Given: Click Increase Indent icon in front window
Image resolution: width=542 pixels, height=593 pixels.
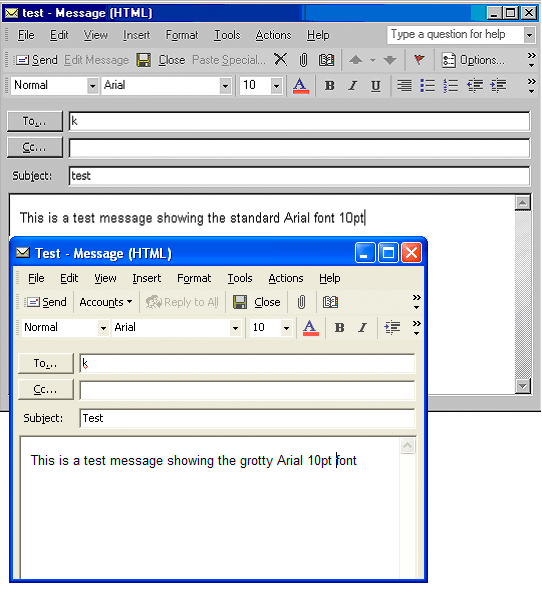Looking at the screenshot, I should tap(392, 328).
